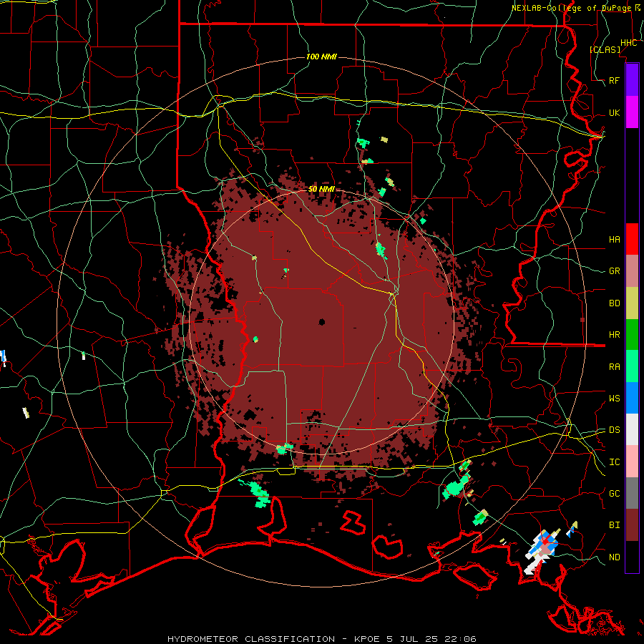Select the GR dusty pink legend swatch
This screenshot has width=644, height=644.
point(632,271)
